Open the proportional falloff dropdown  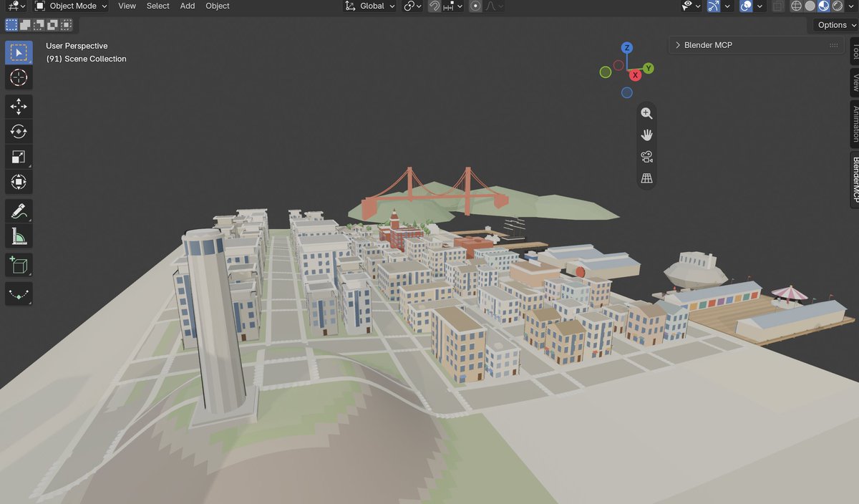coord(494,6)
